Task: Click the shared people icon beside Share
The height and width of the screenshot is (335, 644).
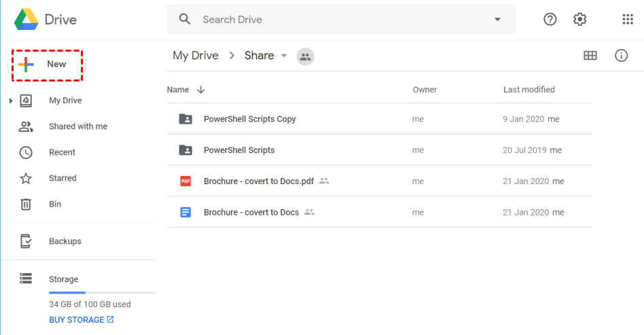Action: coord(306,56)
